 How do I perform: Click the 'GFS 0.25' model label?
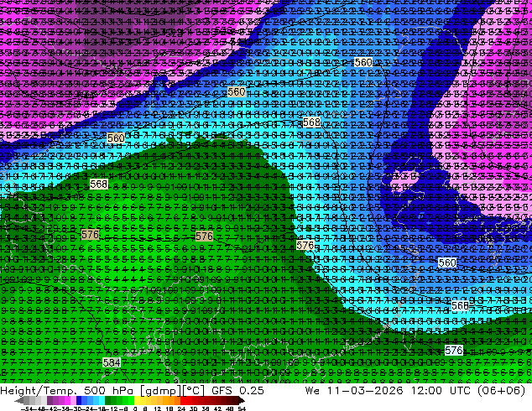tap(237, 390)
